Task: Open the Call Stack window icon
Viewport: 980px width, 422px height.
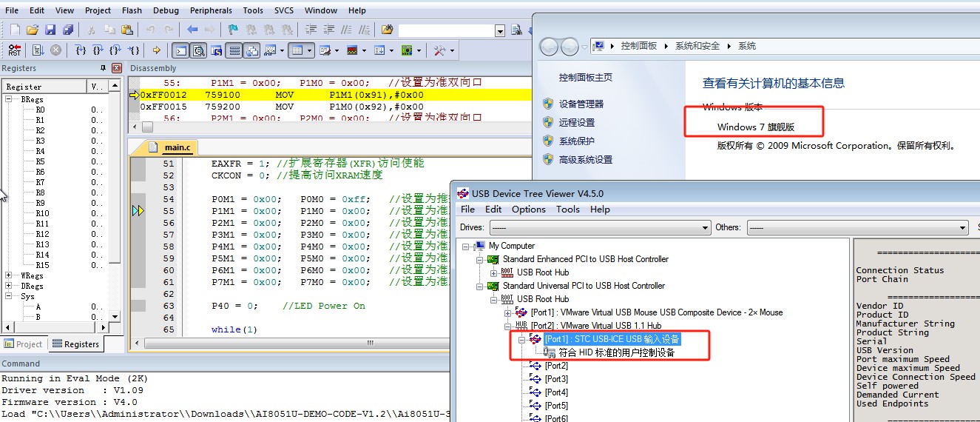Action: pos(251,50)
